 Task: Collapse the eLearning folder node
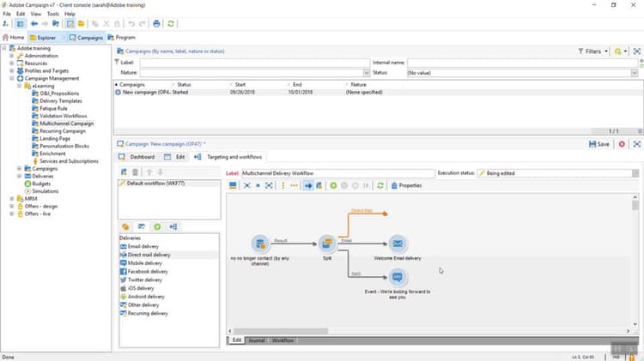pyautogui.click(x=19, y=86)
